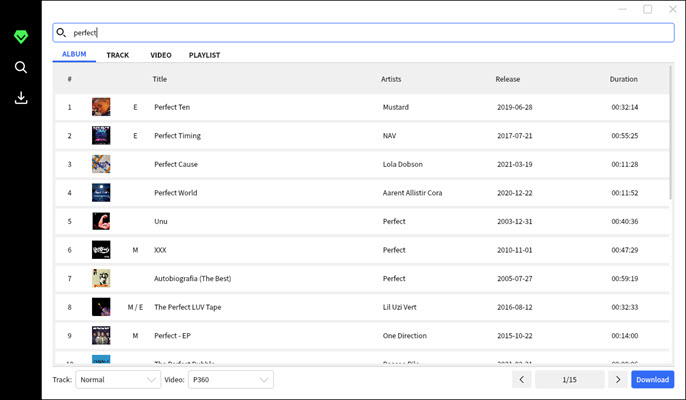686x400 pixels.
Task: Maximize the application window
Action: point(648,9)
